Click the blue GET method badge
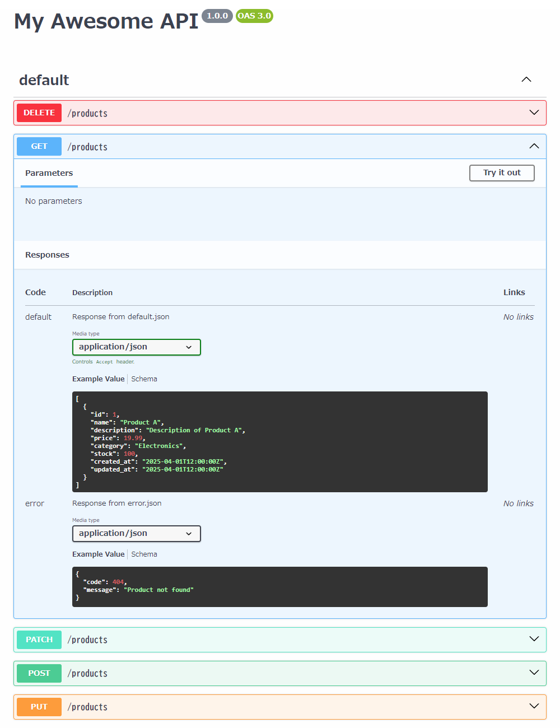The width and height of the screenshot is (560, 728). (39, 146)
